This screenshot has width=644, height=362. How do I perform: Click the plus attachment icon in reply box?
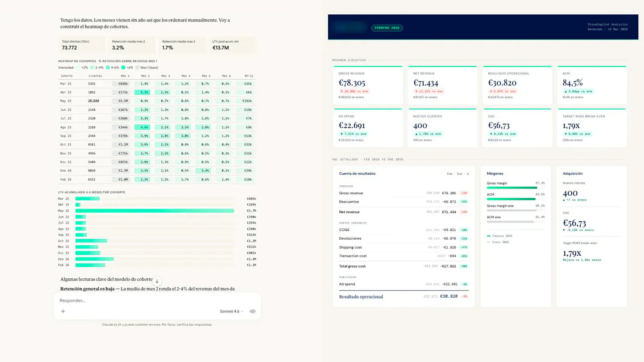tap(63, 311)
